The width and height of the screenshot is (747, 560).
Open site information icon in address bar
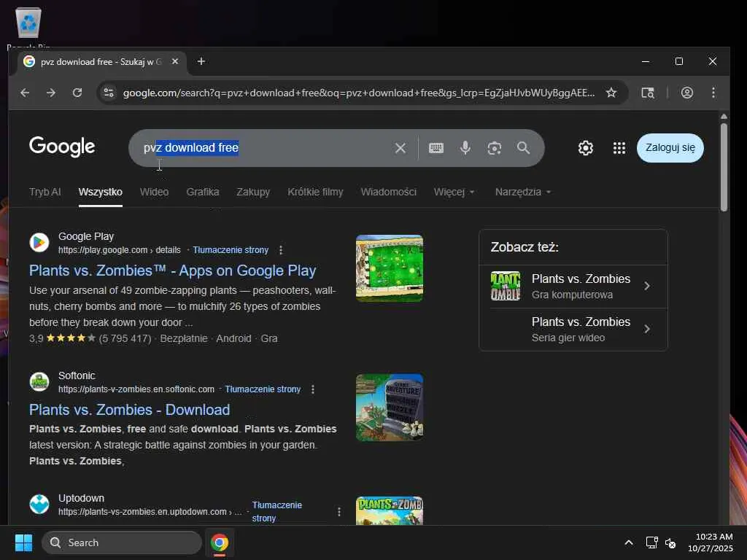click(x=109, y=93)
